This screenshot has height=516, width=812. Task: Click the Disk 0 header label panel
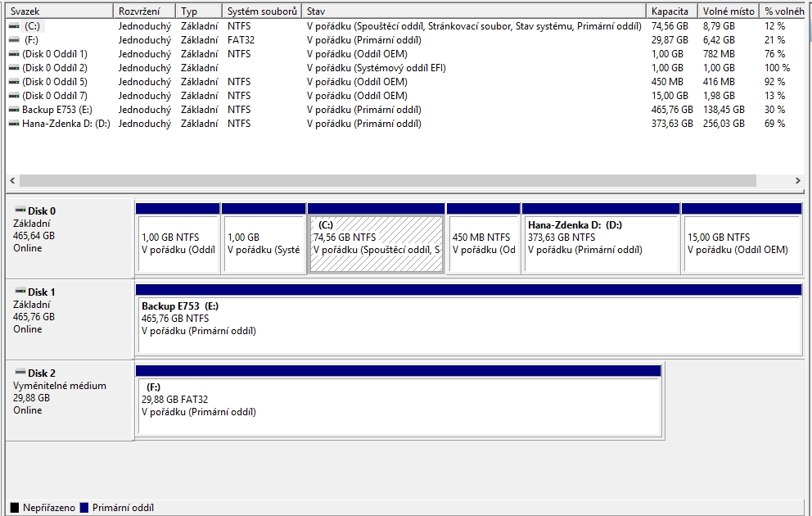(x=70, y=239)
